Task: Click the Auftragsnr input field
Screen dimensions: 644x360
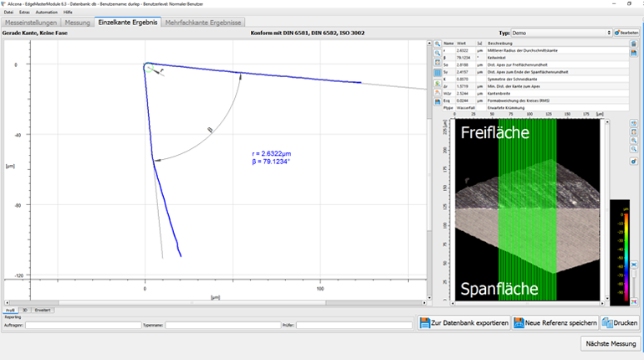Action: pos(82,325)
